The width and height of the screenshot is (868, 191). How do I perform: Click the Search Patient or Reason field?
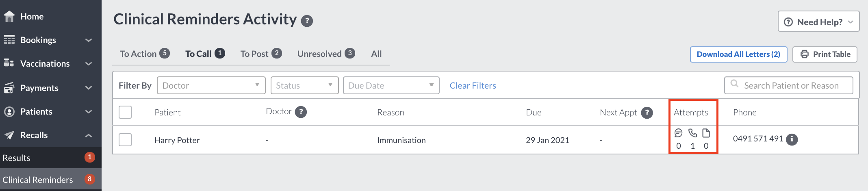[x=788, y=85]
